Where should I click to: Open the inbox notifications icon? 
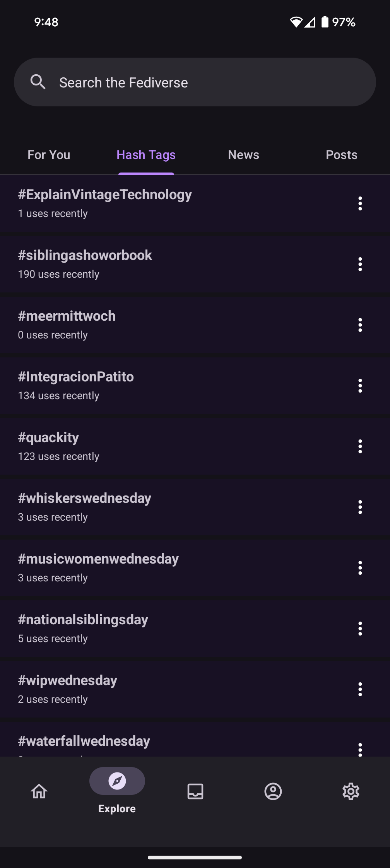coord(195,791)
